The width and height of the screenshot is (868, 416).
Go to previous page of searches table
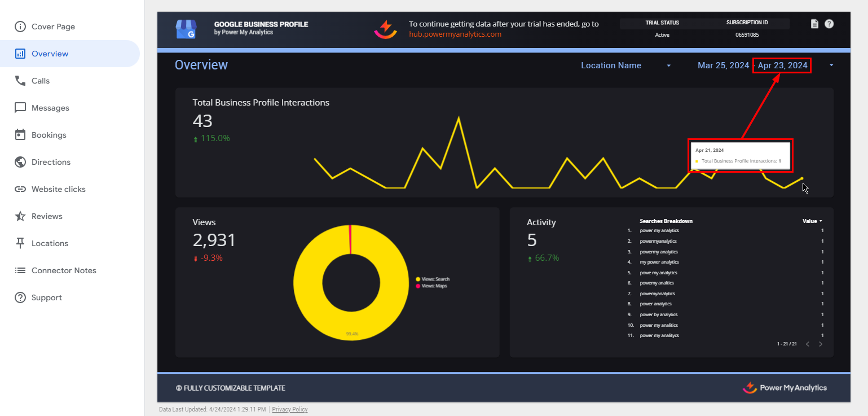[x=808, y=344]
